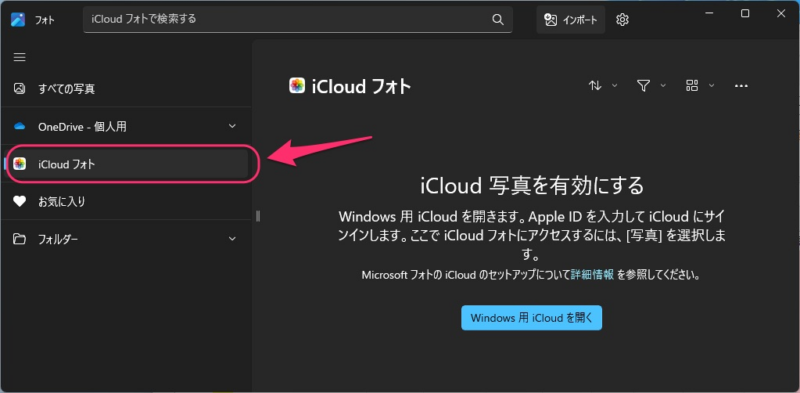Click the grid view layout icon
The width and height of the screenshot is (800, 393).
[x=692, y=86]
